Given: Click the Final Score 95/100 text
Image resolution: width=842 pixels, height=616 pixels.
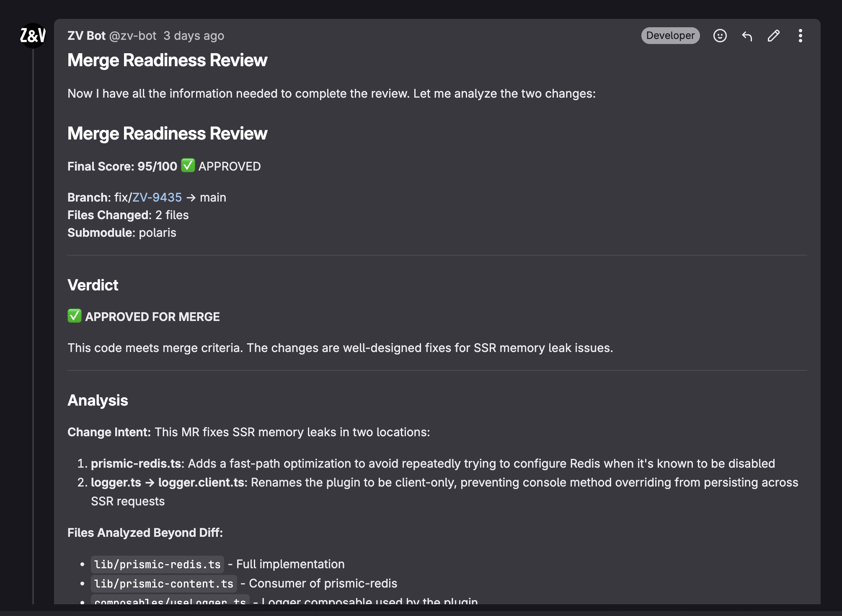Looking at the screenshot, I should click(x=122, y=166).
